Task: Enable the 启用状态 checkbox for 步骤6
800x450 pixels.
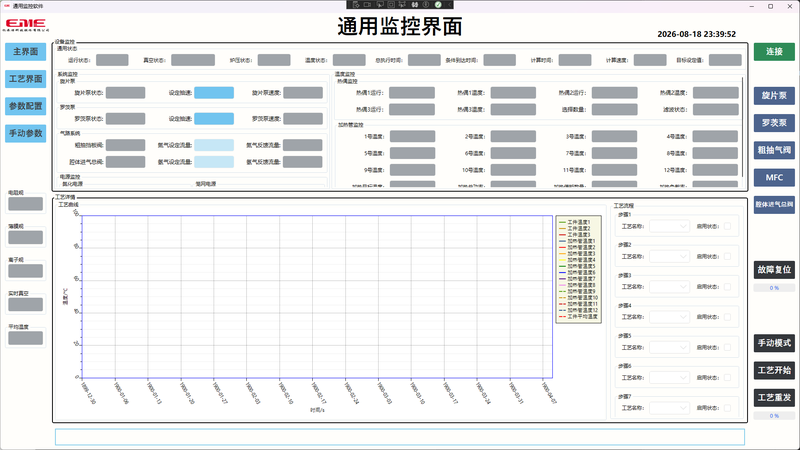Action: click(728, 378)
